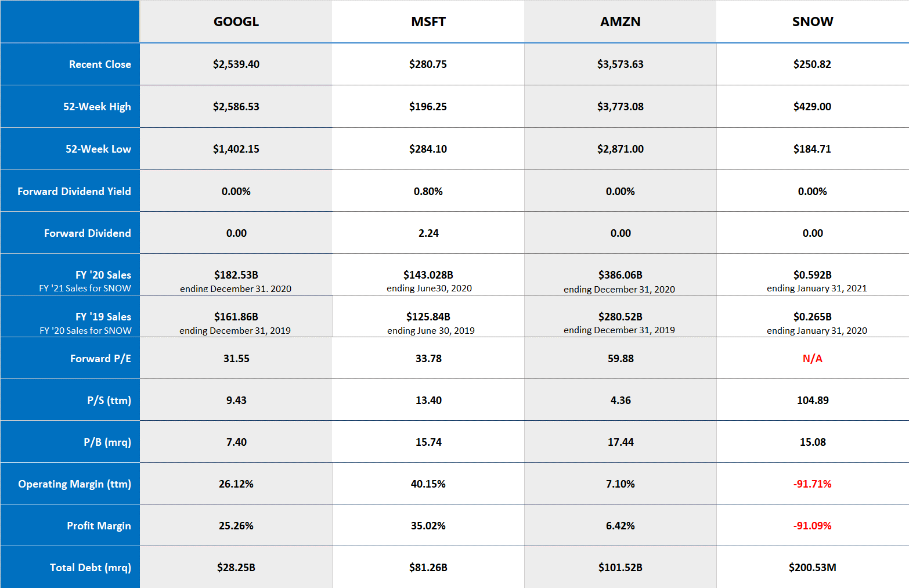Select SNOW P/S value 104.89

813,401
